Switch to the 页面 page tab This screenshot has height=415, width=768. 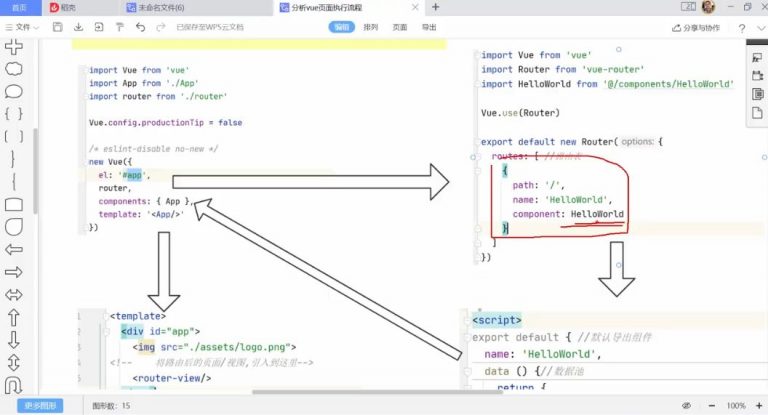click(399, 27)
